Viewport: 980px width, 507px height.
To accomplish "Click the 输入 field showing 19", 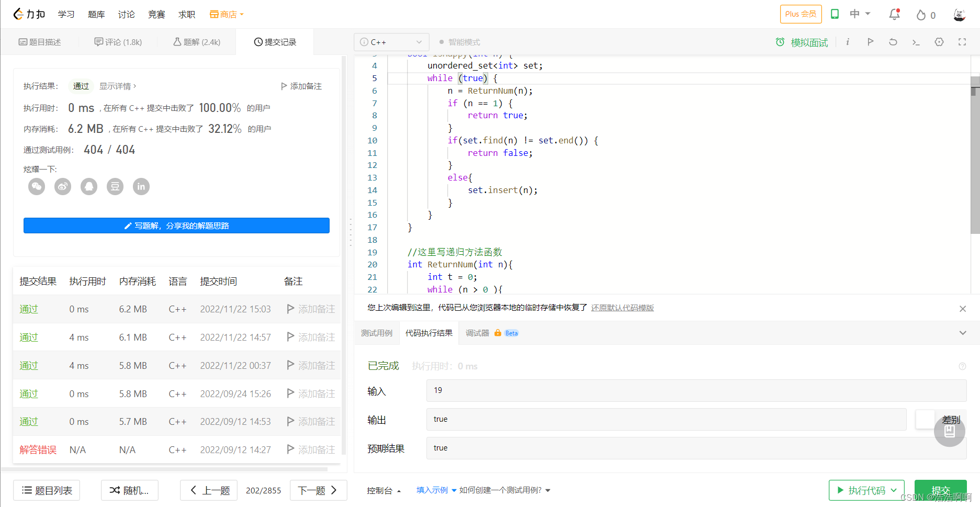I will (x=696, y=390).
